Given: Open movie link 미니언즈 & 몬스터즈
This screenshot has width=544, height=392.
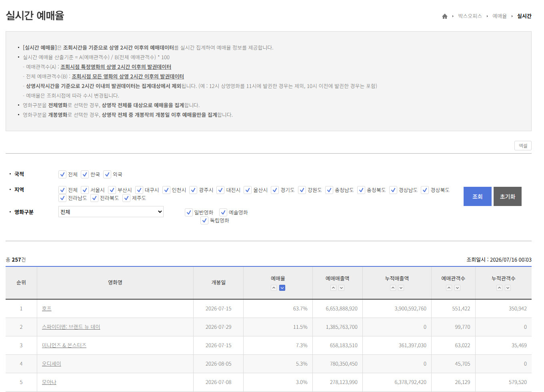Looking at the screenshot, I should click(64, 346).
